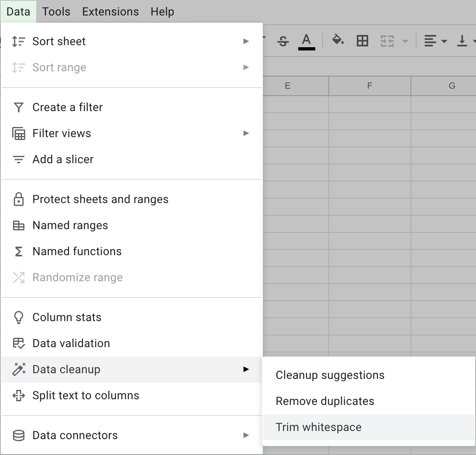This screenshot has height=455, width=476.
Task: Open the borders tool
Action: 362,41
